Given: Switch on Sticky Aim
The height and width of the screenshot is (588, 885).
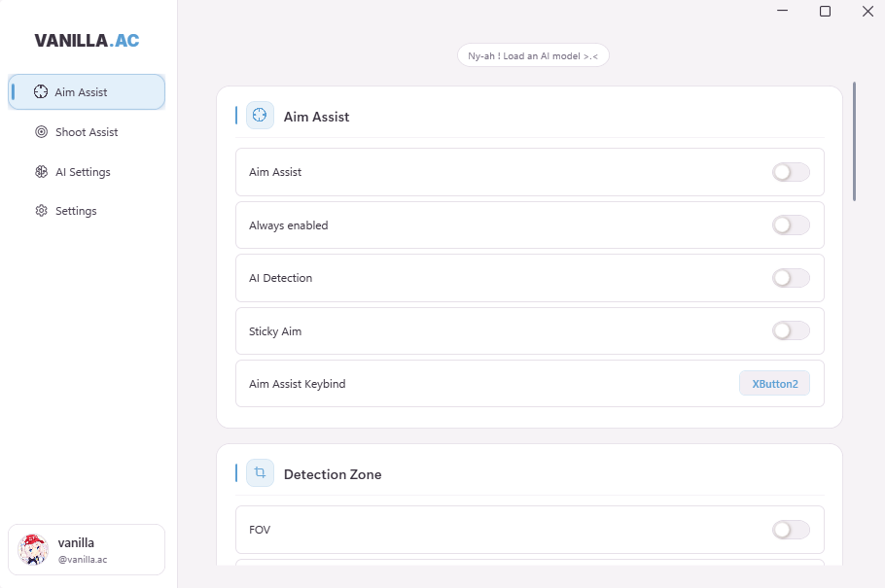Looking at the screenshot, I should (791, 330).
